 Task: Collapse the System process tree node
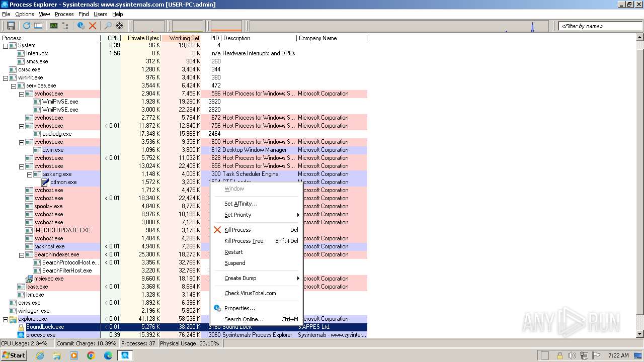[x=6, y=45]
